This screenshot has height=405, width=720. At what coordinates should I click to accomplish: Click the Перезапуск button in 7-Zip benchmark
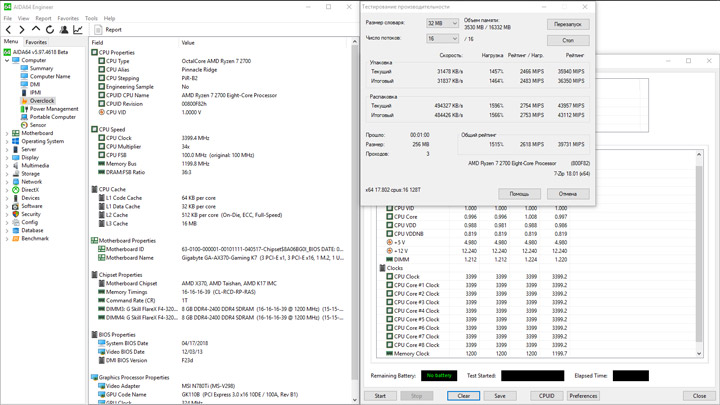[568, 24]
